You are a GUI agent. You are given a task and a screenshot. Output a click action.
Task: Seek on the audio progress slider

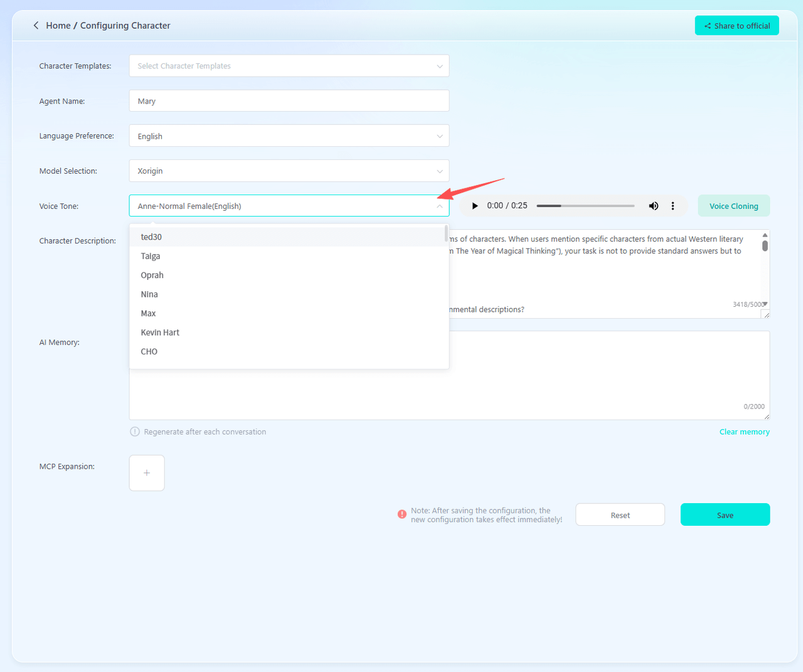click(585, 206)
